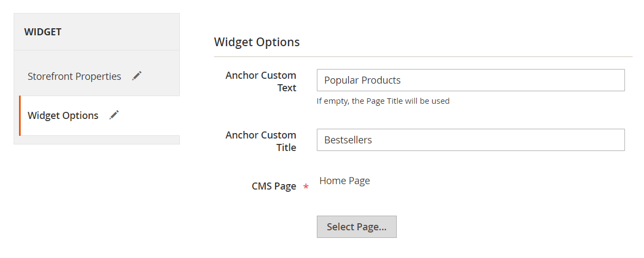Focus the Anchor Custom Title input field

coord(470,140)
